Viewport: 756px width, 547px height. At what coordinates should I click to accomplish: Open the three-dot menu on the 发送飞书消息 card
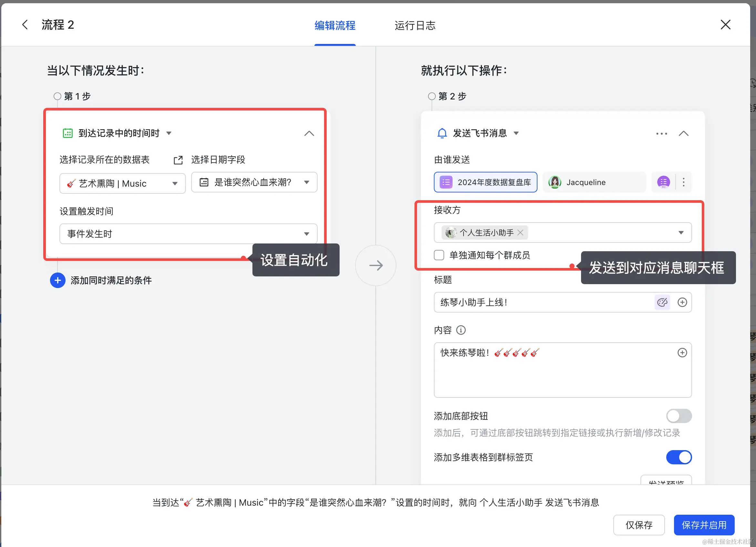(661, 133)
